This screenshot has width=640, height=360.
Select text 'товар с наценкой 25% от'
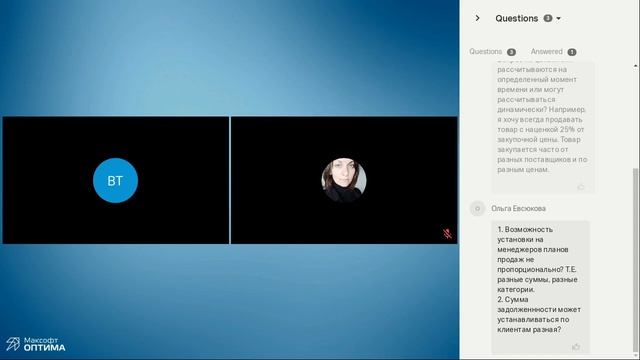tap(541, 129)
